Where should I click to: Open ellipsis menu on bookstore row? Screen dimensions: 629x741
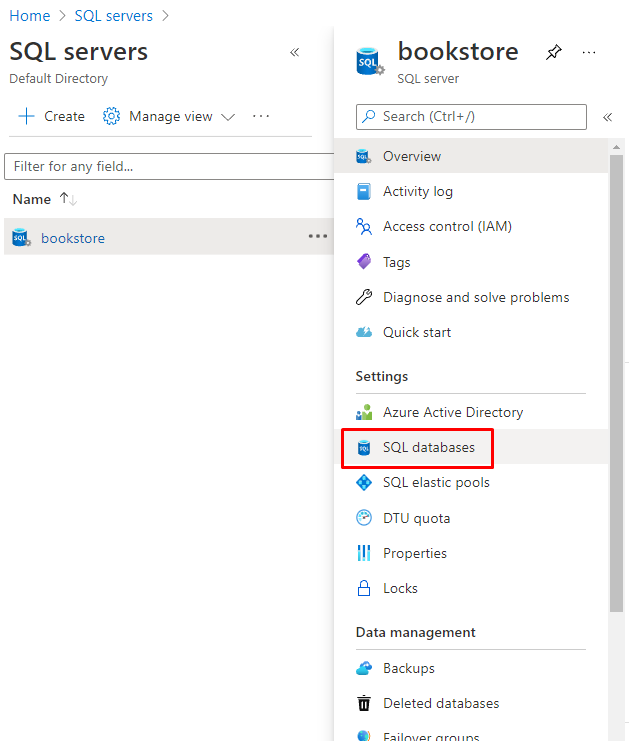(318, 236)
